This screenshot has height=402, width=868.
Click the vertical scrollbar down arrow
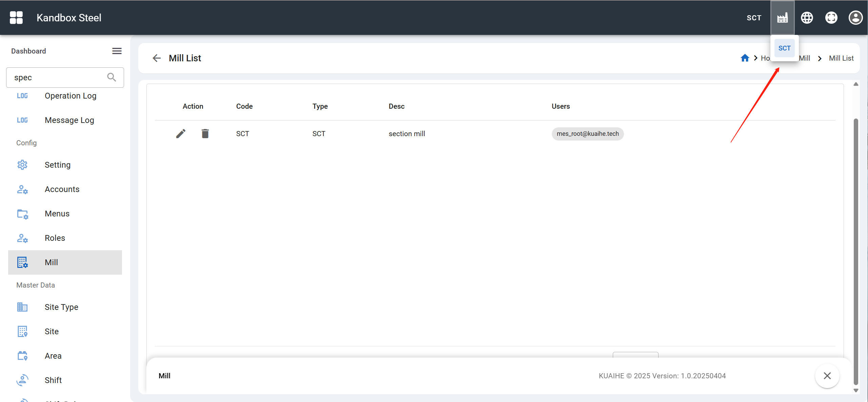click(856, 390)
